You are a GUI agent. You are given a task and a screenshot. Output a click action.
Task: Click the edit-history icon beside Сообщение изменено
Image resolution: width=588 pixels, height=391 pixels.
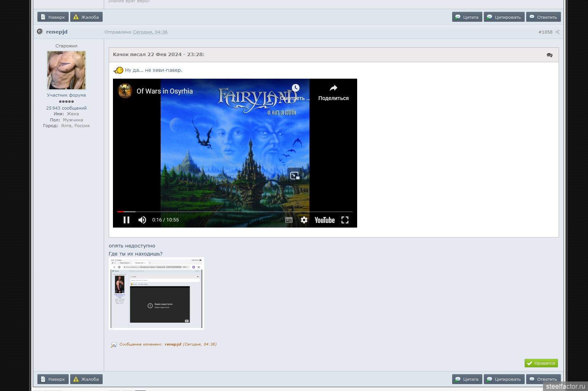click(x=114, y=345)
